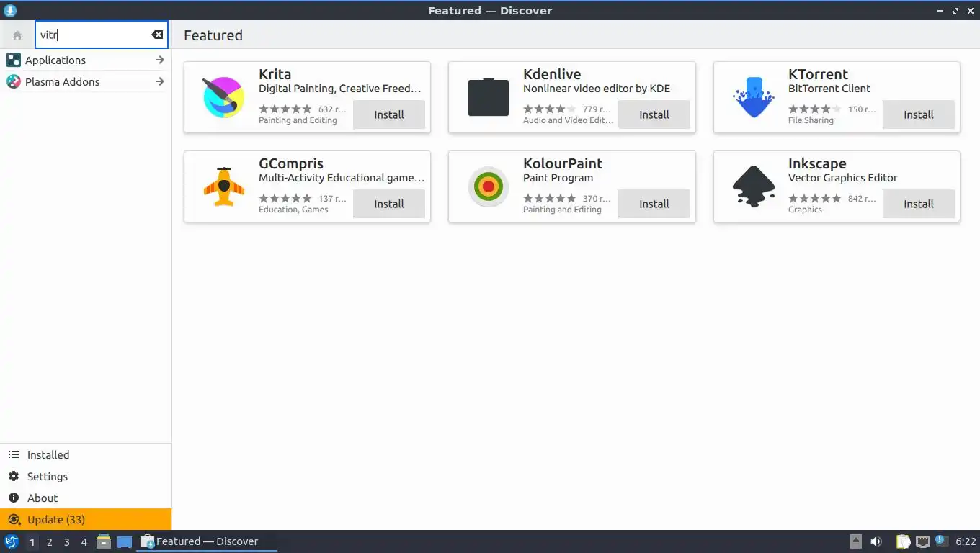This screenshot has width=980, height=553.
Task: Expand Plasma Addons category arrow
Action: 160,81
